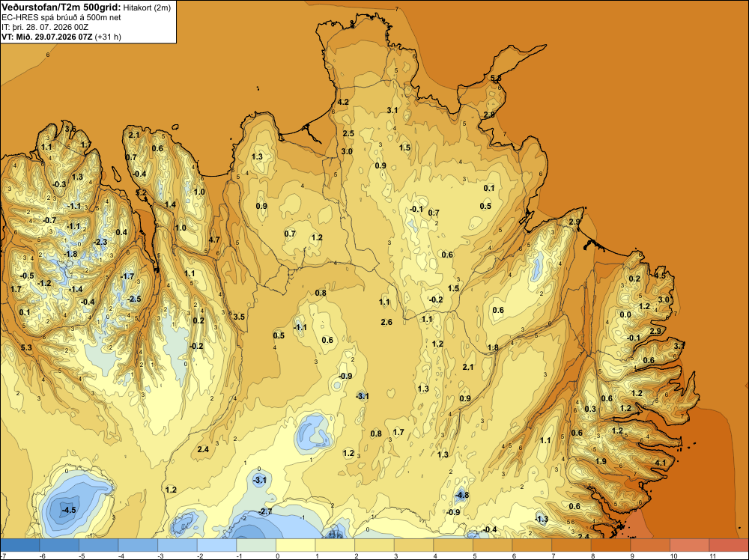749x560 pixels.
Task: Click the cold spot value '-4.5'
Action: pos(69,510)
